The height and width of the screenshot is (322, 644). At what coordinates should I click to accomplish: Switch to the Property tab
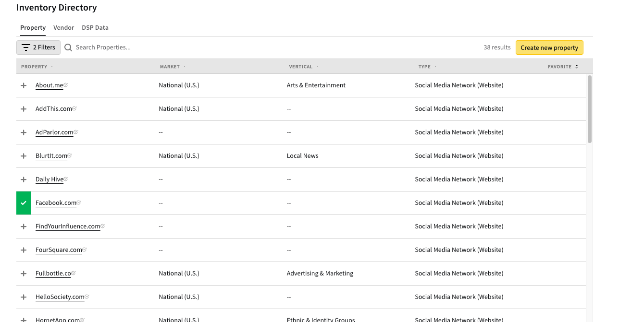[33, 28]
